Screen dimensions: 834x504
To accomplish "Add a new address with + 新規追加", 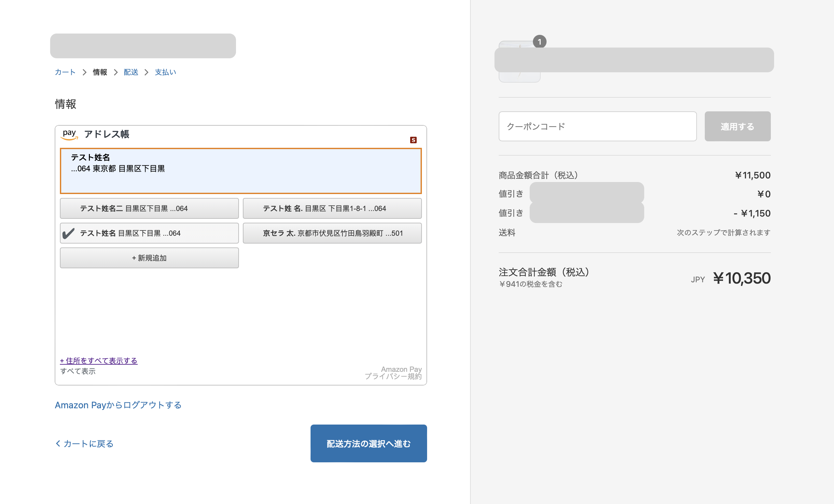I will (x=149, y=258).
